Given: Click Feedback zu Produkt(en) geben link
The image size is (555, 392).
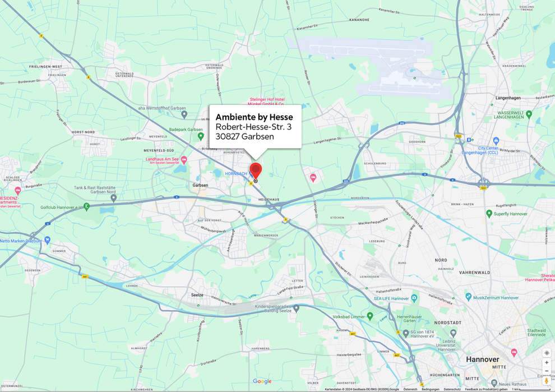Looking at the screenshot, I should (x=486, y=389).
